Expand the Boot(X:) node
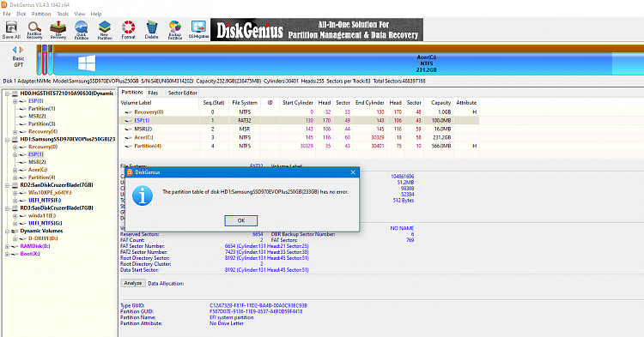Image resolution: width=644 pixels, height=337 pixels. click(x=7, y=254)
